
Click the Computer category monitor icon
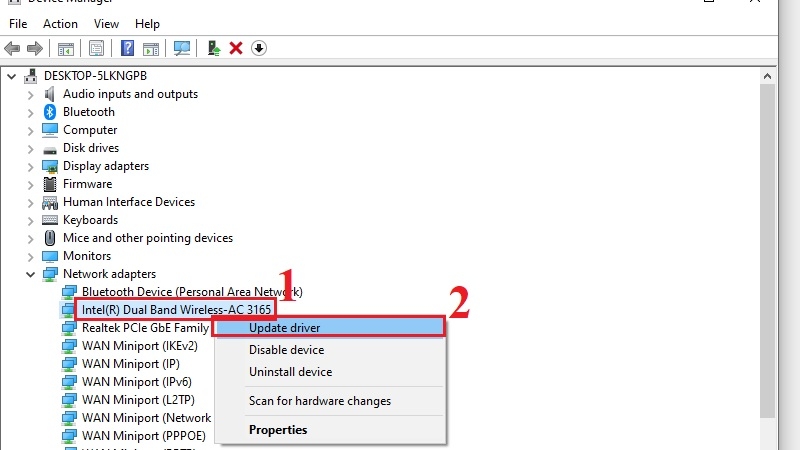coord(49,130)
